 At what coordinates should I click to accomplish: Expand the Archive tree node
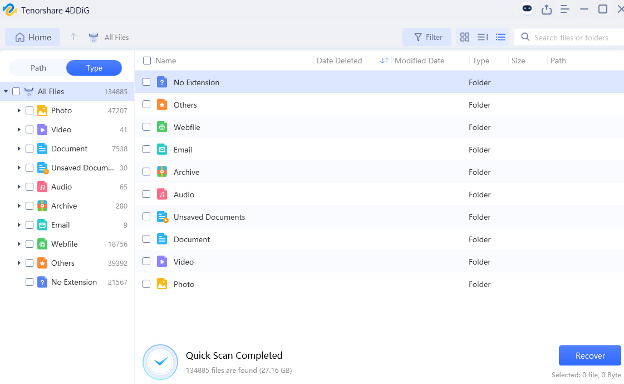pyautogui.click(x=19, y=206)
